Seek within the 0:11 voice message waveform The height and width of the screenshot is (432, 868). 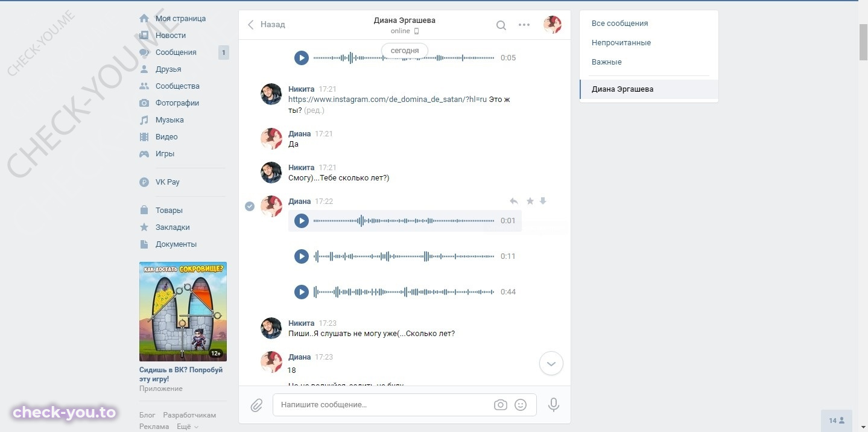pos(404,256)
